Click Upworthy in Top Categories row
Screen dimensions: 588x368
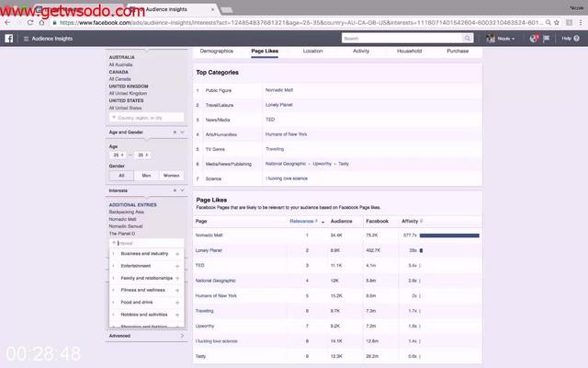(322, 164)
